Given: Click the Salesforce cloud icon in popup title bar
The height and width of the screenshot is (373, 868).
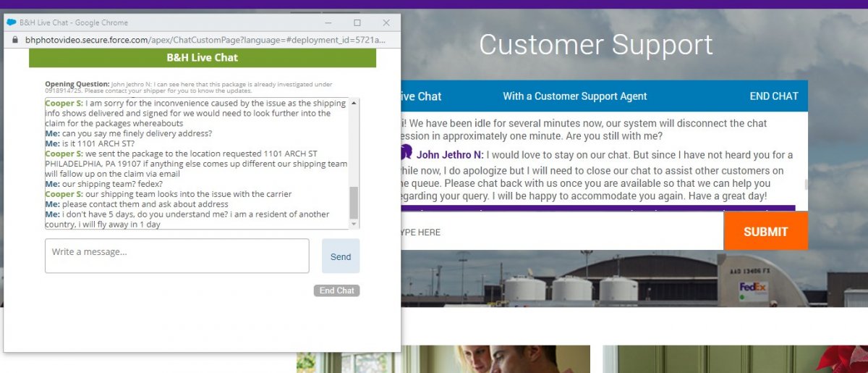Looking at the screenshot, I should click(12, 22).
